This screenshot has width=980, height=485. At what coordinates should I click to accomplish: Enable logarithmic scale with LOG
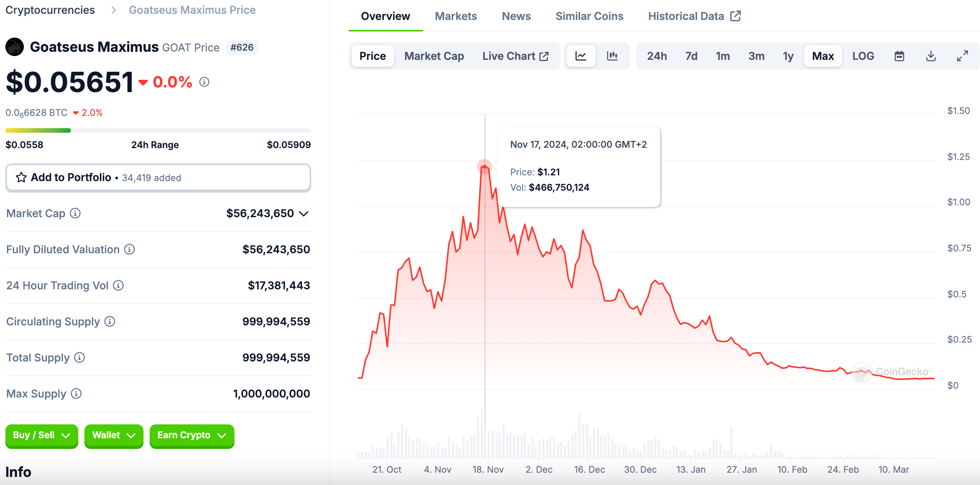(863, 56)
